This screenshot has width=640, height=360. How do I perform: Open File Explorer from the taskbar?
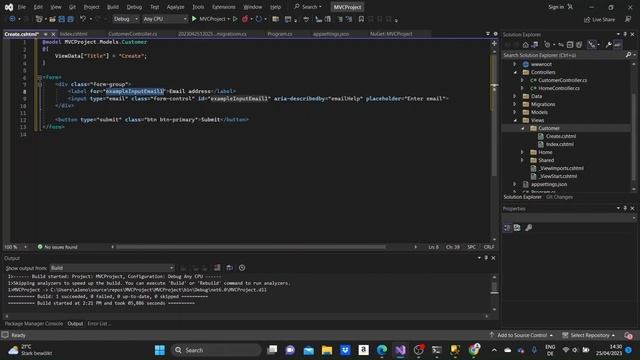327,350
